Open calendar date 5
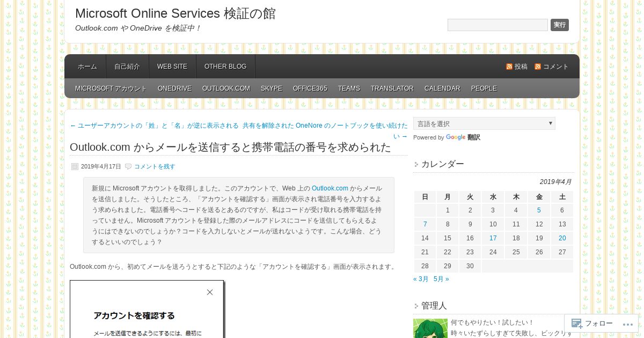 click(x=539, y=210)
